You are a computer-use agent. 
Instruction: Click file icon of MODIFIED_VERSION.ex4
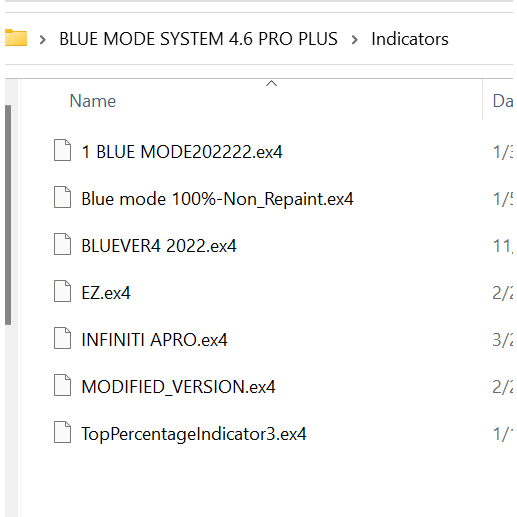[62, 385]
